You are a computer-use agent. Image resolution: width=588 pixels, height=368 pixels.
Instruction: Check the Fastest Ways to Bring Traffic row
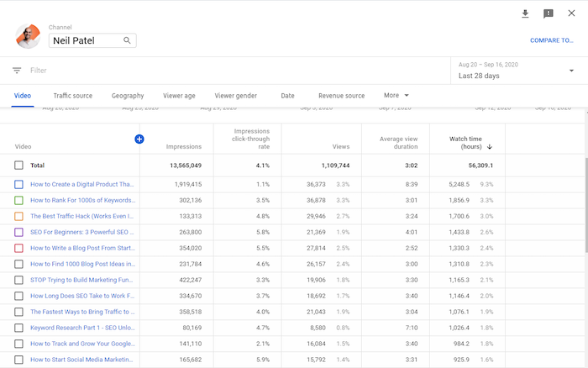tap(18, 312)
